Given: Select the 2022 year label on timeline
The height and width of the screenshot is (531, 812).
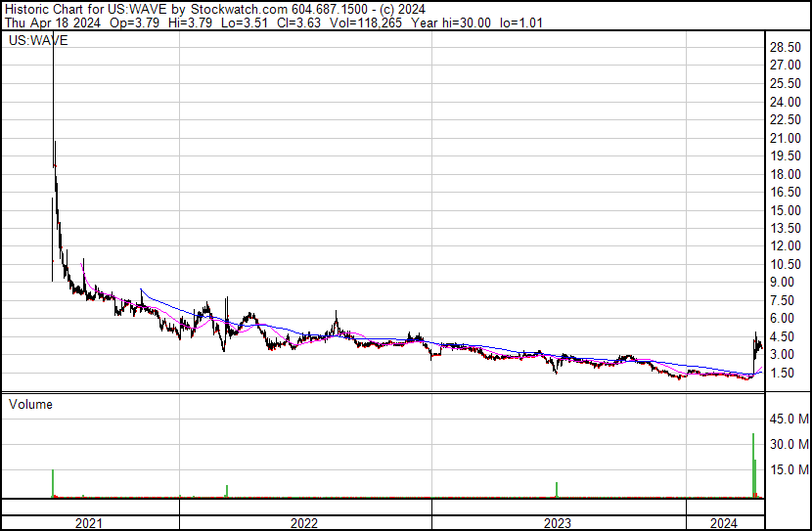Looking at the screenshot, I should coord(303,522).
